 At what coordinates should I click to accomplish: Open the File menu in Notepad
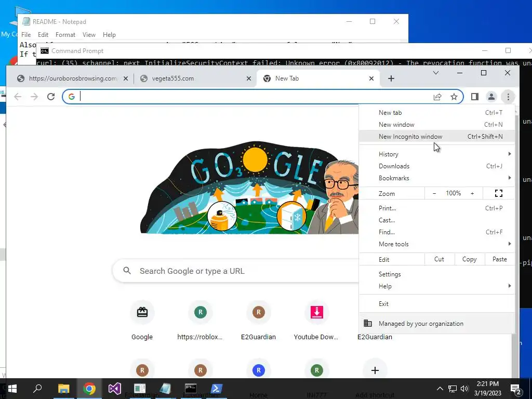pos(26,35)
